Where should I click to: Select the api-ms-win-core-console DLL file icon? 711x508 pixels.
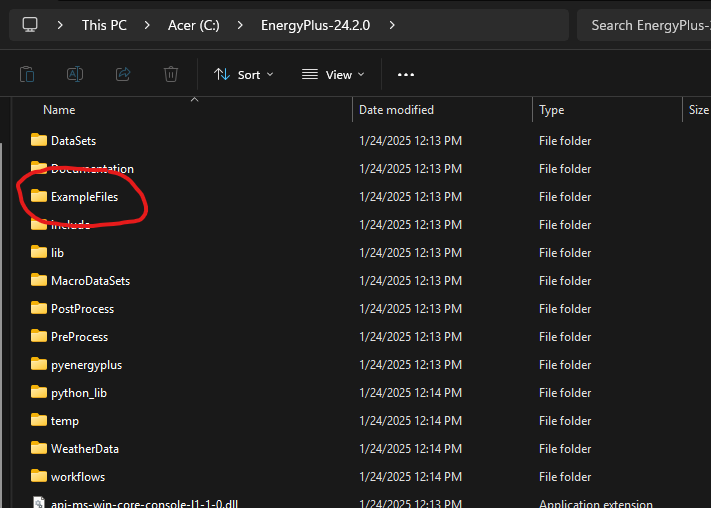[39, 504]
